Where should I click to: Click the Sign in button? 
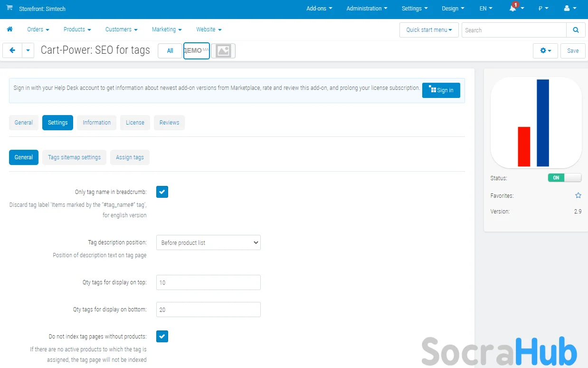pyautogui.click(x=441, y=90)
